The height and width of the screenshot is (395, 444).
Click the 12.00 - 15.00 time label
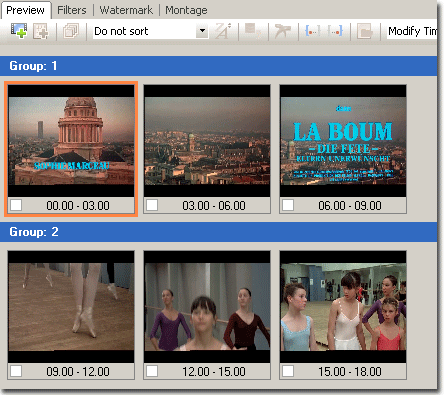coord(214,371)
